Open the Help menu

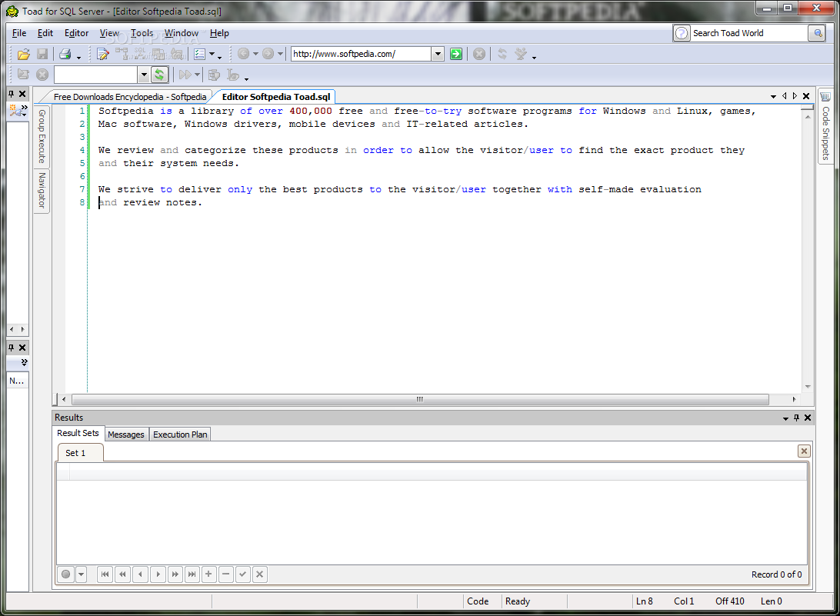219,33
